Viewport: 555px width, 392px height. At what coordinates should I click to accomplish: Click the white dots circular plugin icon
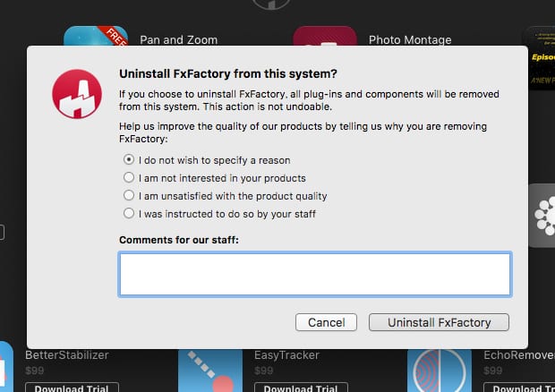coord(542,216)
